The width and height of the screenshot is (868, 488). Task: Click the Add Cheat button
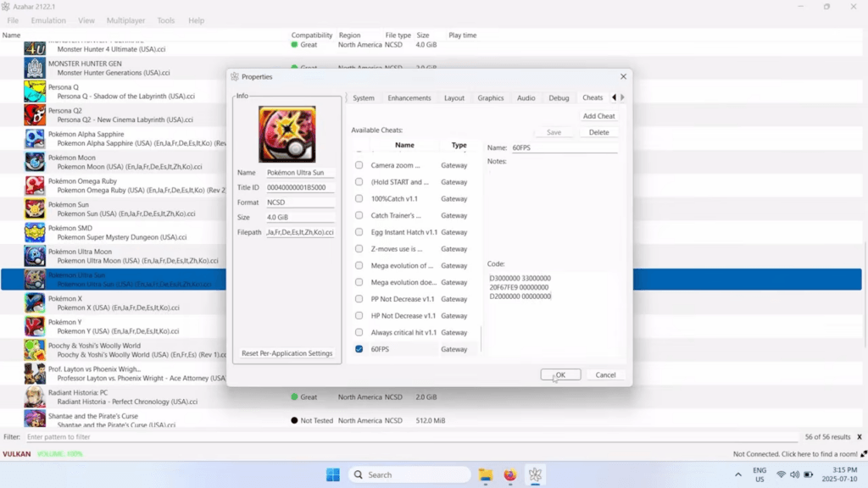pos(598,116)
